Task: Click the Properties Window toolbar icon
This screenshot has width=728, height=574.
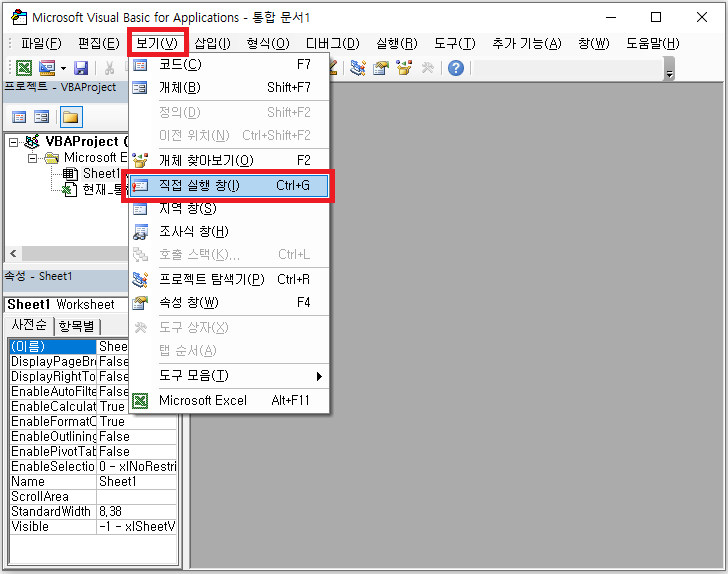Action: 381,68
